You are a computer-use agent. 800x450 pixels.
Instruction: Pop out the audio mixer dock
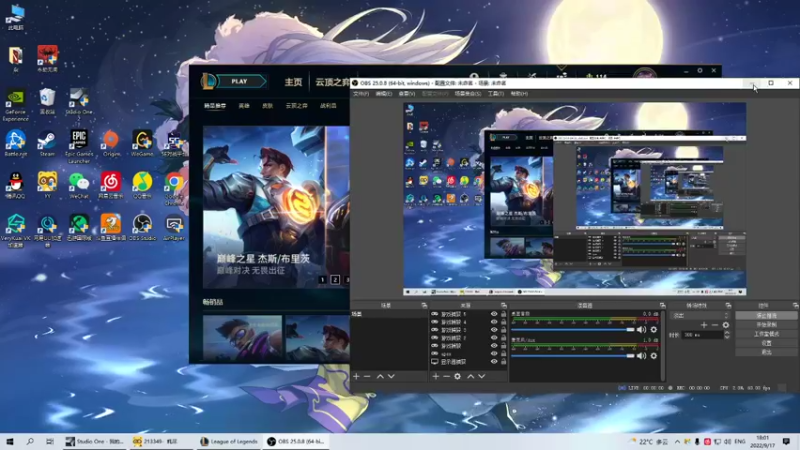point(662,305)
